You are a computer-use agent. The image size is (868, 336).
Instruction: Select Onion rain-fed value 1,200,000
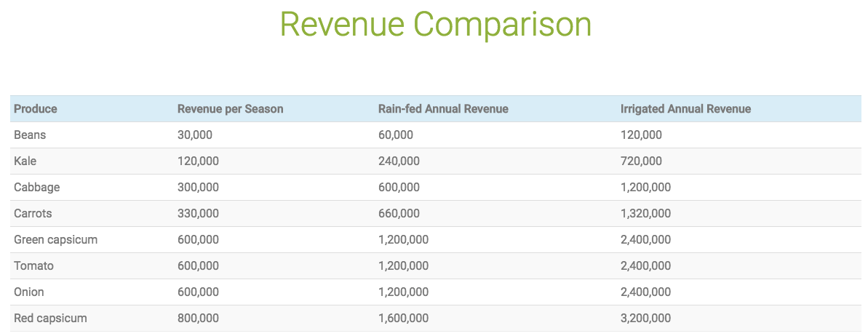coord(403,292)
